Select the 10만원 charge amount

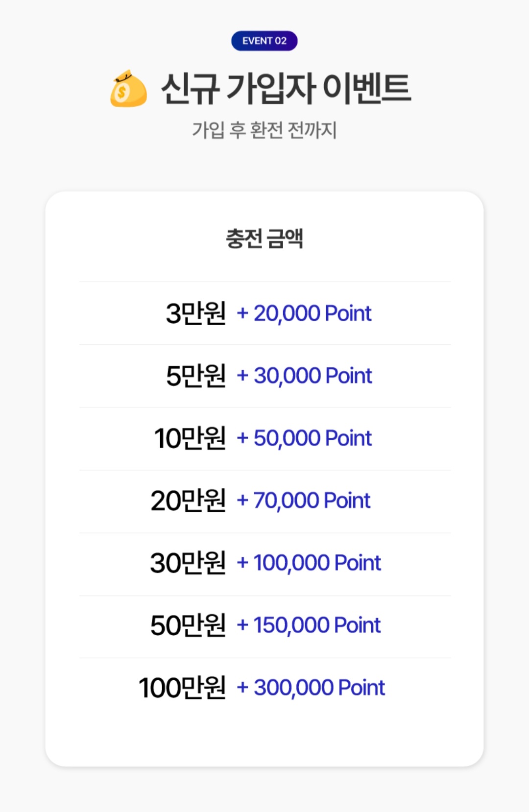pos(190,438)
